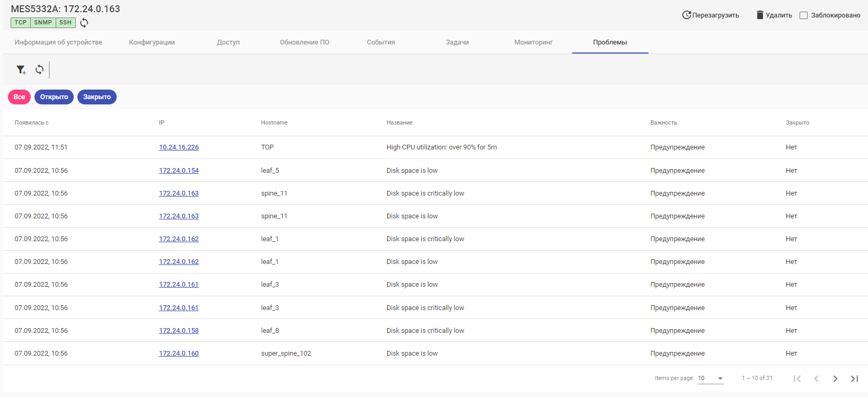The width and height of the screenshot is (868, 397).
Task: Click the Перезагрузить reboot button
Action: pyautogui.click(x=711, y=15)
